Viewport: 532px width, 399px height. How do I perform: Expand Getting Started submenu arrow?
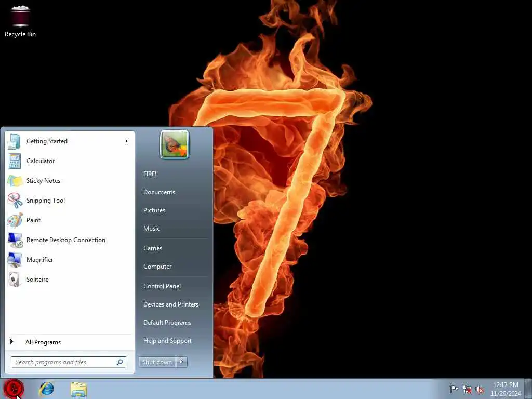click(127, 141)
